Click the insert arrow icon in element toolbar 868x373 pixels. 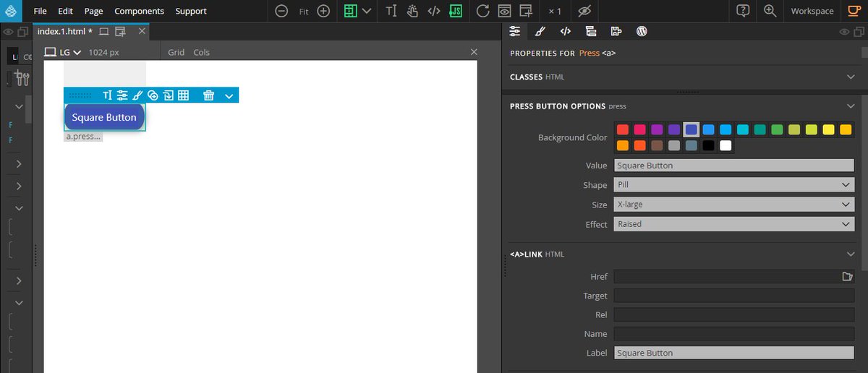click(x=168, y=95)
